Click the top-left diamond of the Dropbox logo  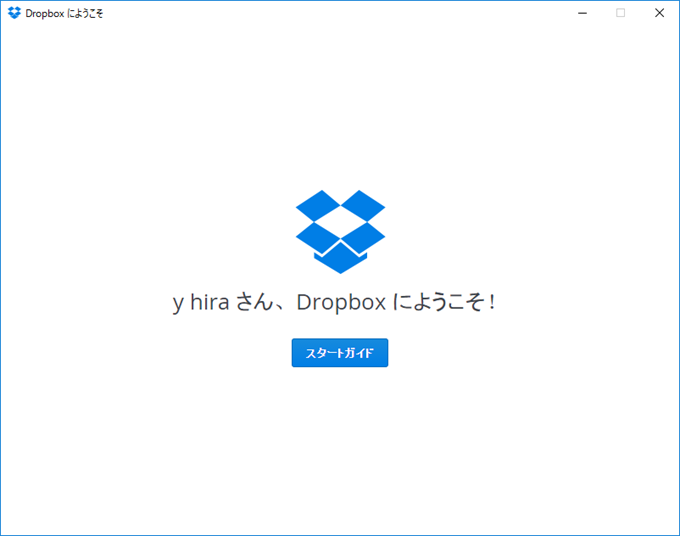click(x=318, y=207)
